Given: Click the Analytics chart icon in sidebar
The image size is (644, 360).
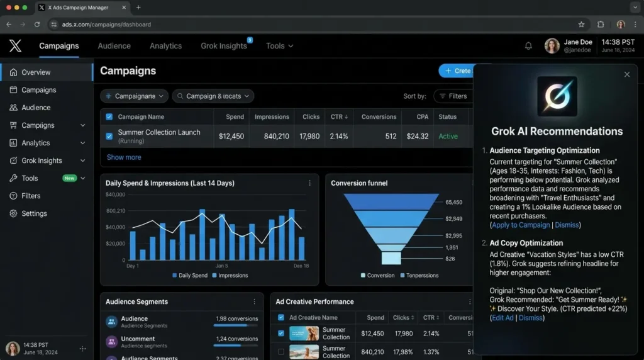Looking at the screenshot, I should [x=13, y=143].
